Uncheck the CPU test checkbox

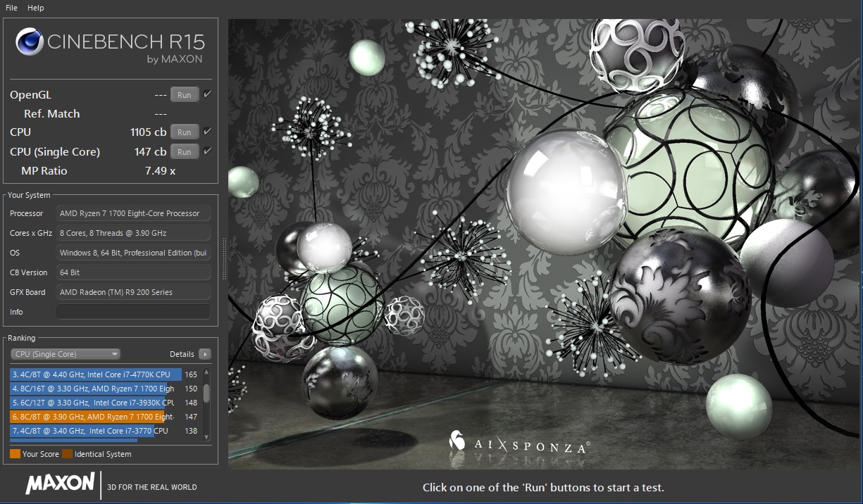tap(208, 132)
